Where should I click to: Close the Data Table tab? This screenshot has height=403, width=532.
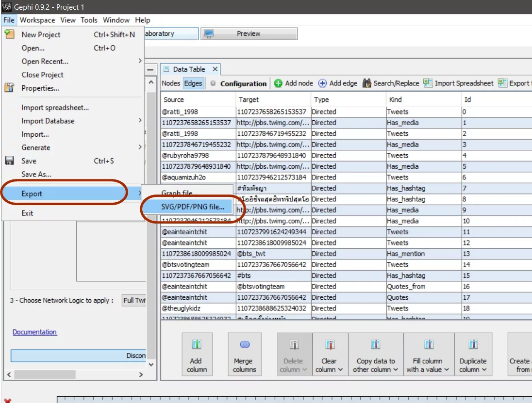click(x=215, y=69)
